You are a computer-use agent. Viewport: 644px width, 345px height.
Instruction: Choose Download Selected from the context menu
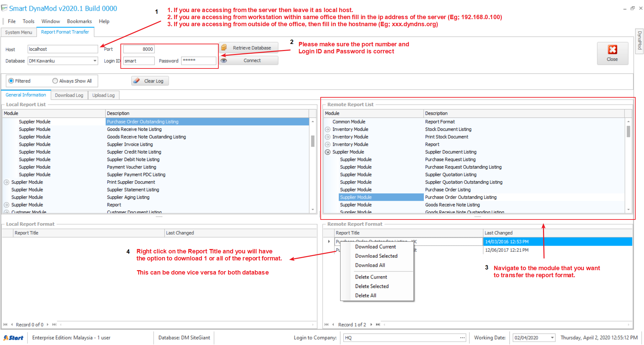click(376, 256)
